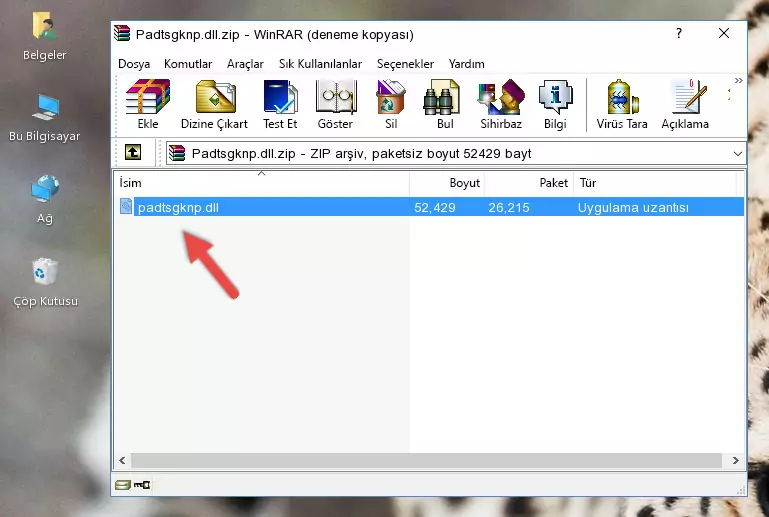769x517 pixels.
Task: Click the Ekle (Add) toolbar icon
Action: pos(148,104)
